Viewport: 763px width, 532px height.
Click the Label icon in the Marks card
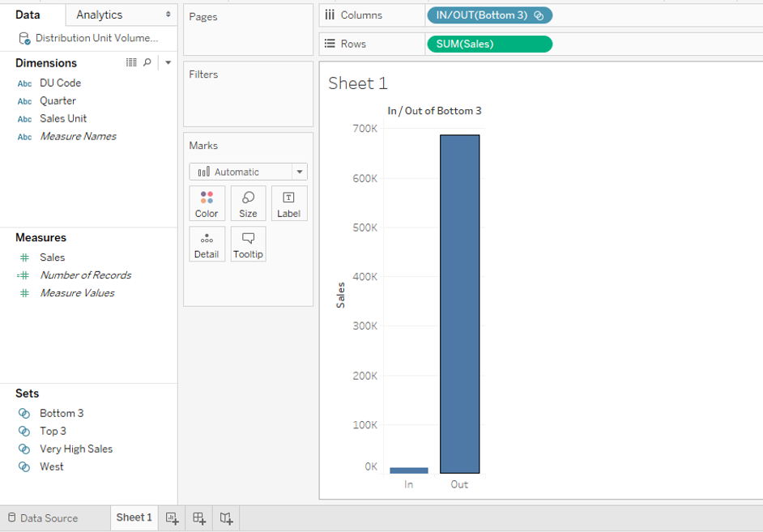pos(289,202)
